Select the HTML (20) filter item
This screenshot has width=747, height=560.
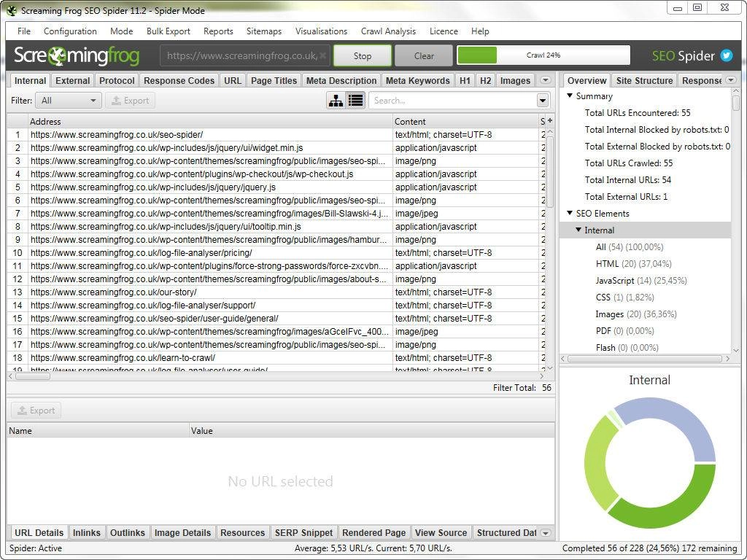coord(634,264)
